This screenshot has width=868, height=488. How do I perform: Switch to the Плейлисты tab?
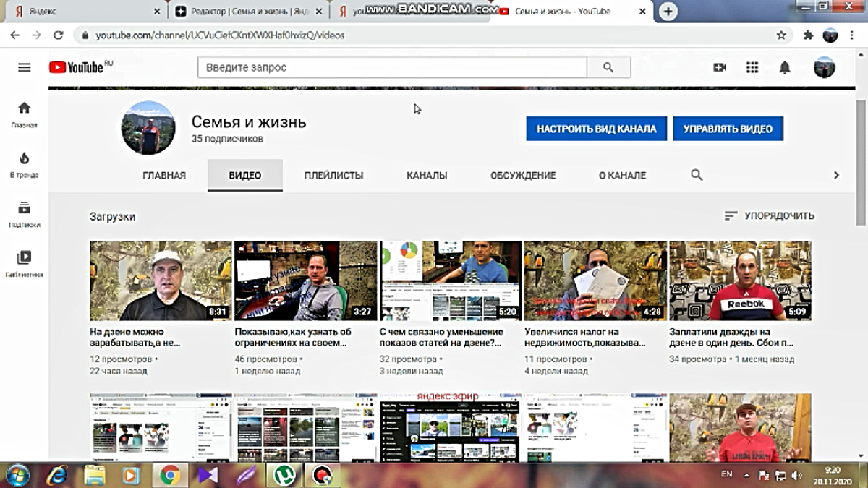coord(333,175)
